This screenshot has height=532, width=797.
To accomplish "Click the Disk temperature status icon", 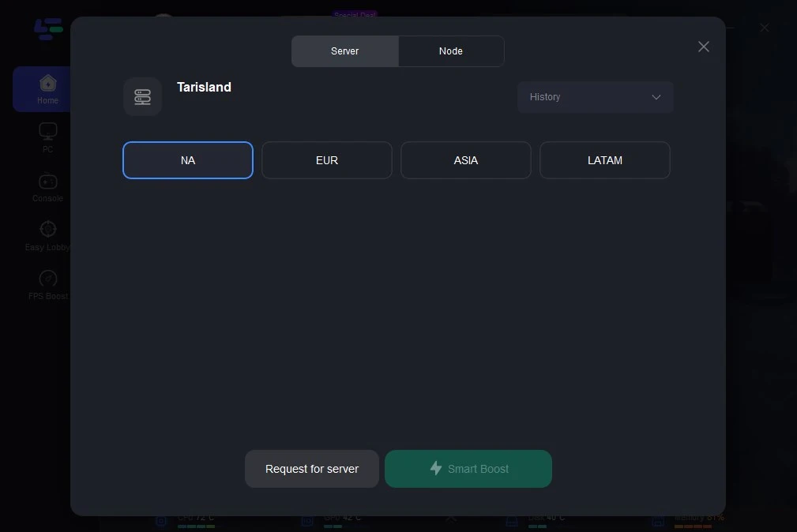I will pos(512,521).
